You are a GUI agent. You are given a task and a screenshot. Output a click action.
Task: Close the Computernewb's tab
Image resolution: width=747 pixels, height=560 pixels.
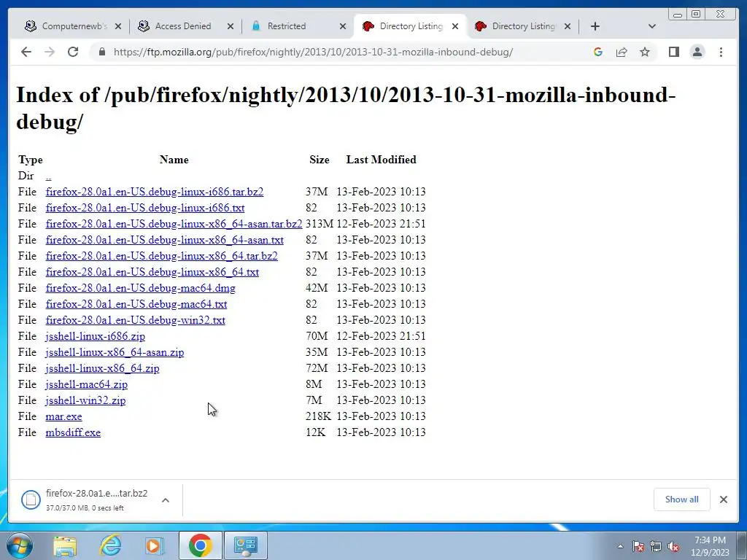[x=118, y=26]
